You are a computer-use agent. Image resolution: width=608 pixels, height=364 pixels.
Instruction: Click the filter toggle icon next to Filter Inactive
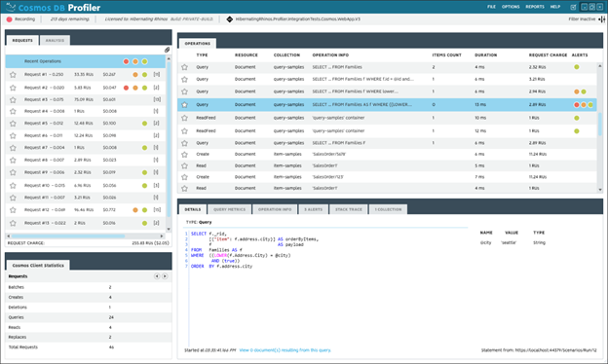(x=602, y=18)
